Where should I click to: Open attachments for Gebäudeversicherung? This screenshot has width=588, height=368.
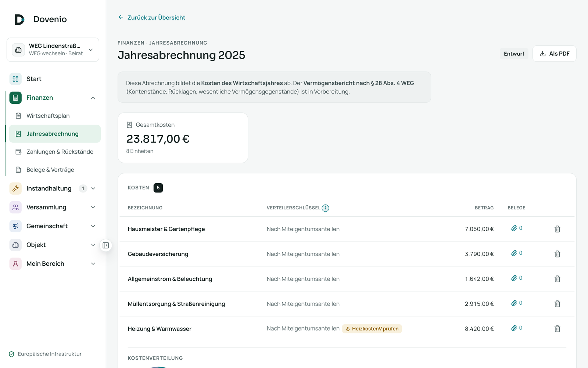(517, 253)
